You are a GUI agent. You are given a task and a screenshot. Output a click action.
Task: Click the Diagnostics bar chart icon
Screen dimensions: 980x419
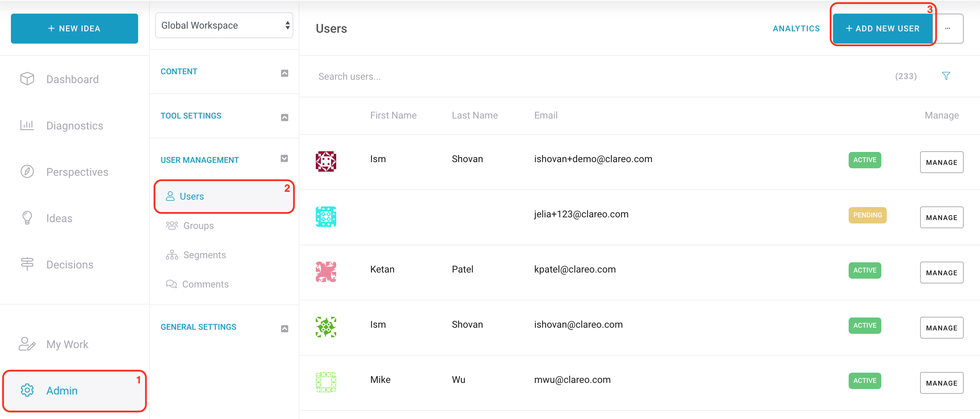pyautogui.click(x=27, y=125)
